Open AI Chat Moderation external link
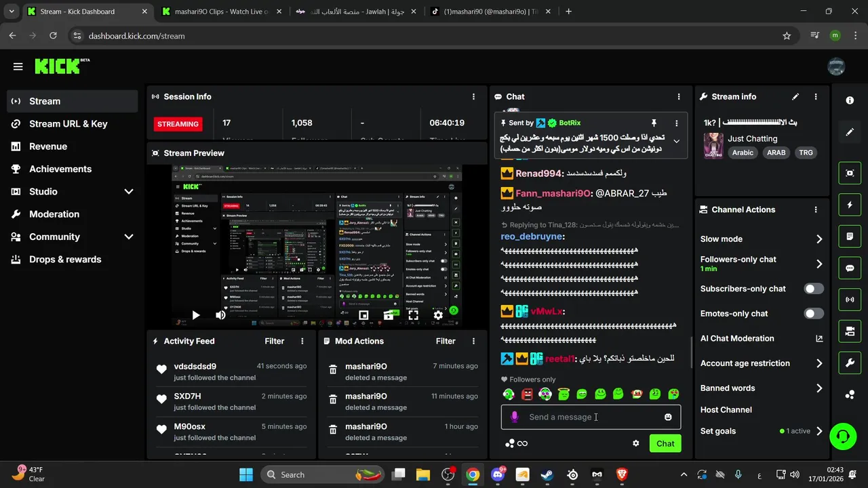The image size is (868, 488). point(819,339)
